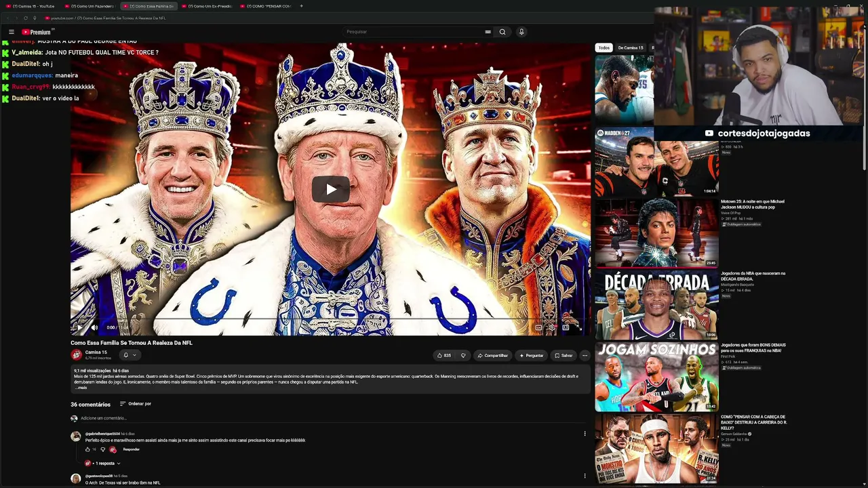This screenshot has width=868, height=488.
Task: Switch to the Como Um Ex-Presidiário browser tab
Action: [x=207, y=6]
